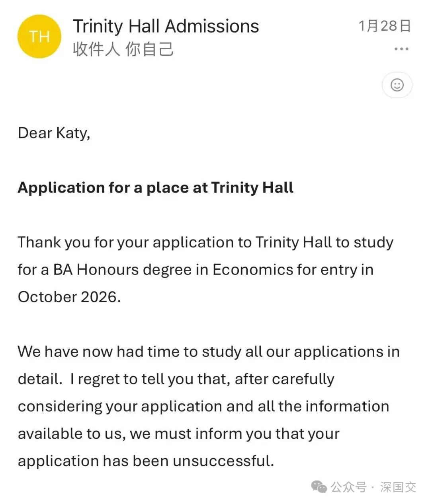Add an emoji reaction with the smiley button
Screen dimensions: 430x504
(397, 85)
